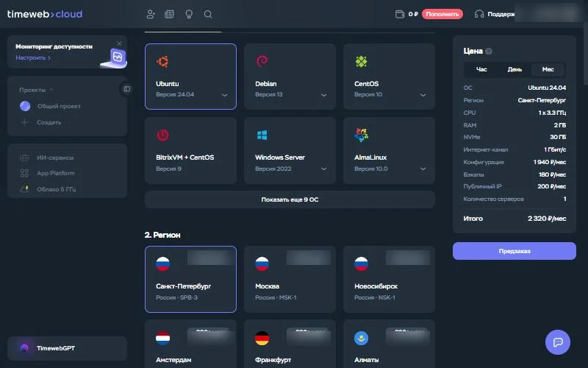
Task: Click the ИИ-сервисы sidebar icon
Action: tap(24, 158)
